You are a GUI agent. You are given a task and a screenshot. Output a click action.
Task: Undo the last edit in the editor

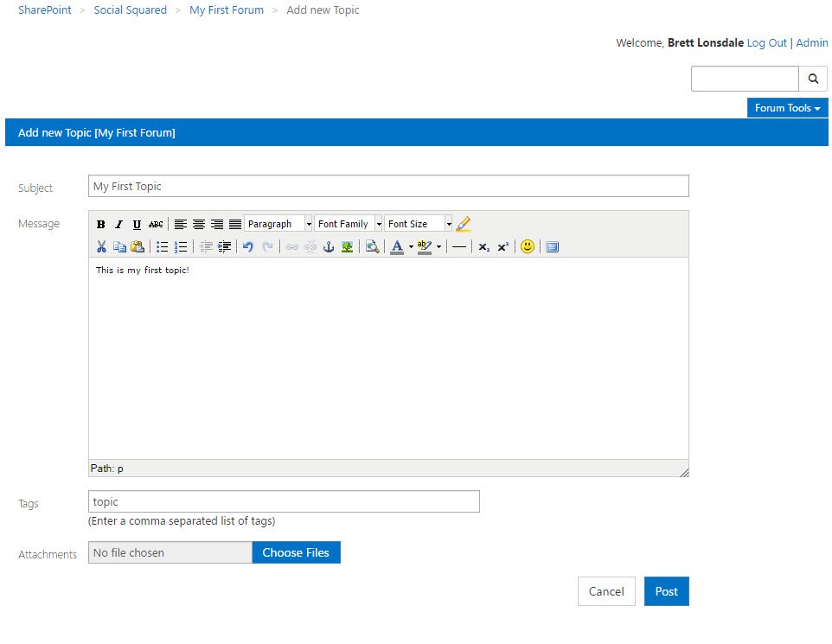pyautogui.click(x=248, y=246)
